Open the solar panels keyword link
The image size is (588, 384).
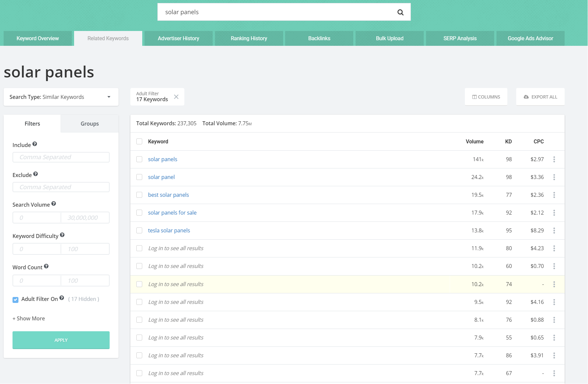[x=163, y=159]
